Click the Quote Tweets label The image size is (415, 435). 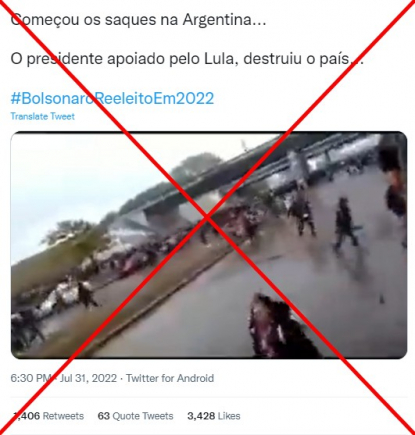click(x=143, y=416)
